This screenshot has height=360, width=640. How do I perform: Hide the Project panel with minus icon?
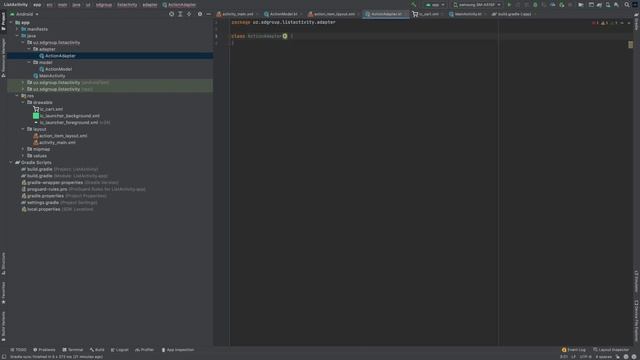(208, 14)
